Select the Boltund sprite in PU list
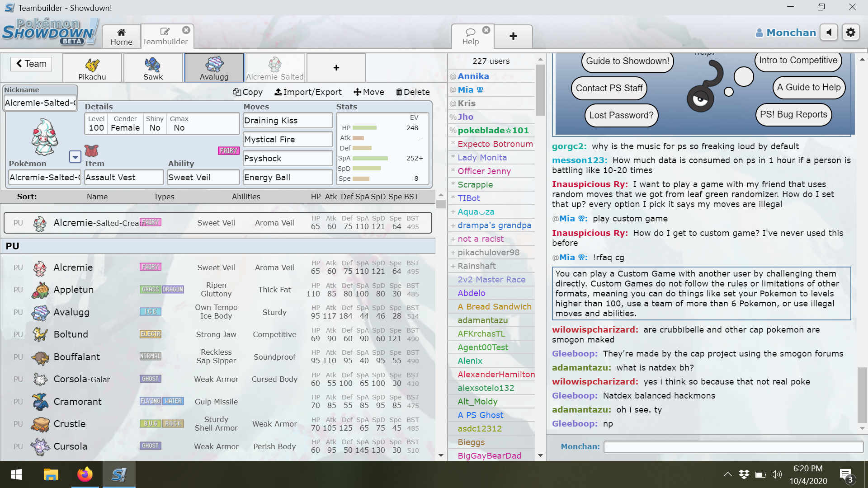868x488 pixels. [x=40, y=334]
